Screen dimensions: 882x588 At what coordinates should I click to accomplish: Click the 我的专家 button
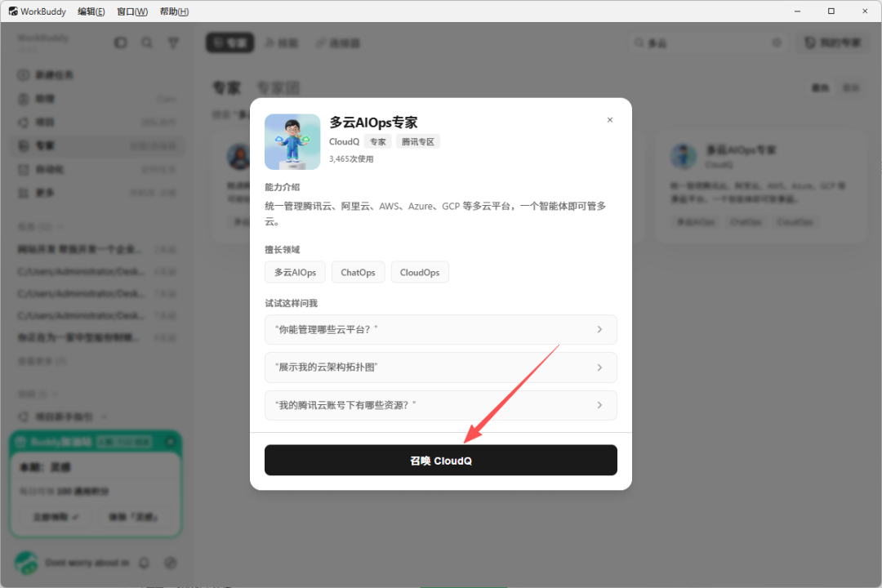833,42
